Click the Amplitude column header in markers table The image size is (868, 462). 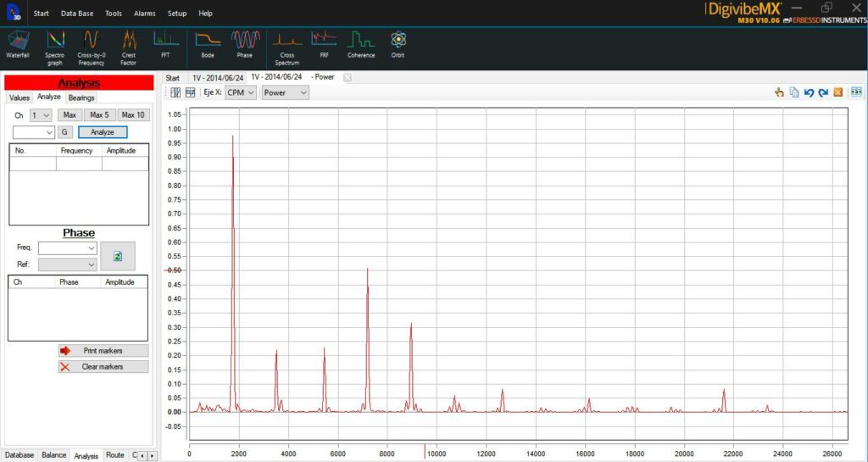(125, 151)
